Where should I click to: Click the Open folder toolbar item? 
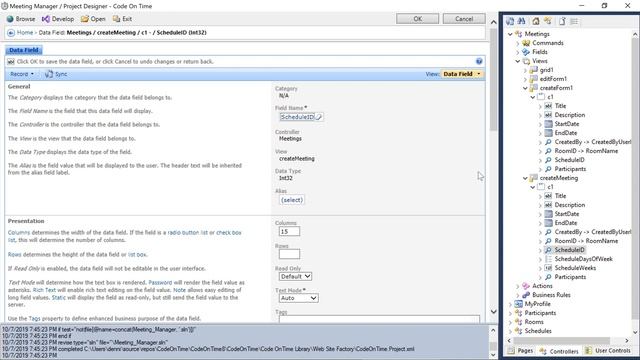[x=93, y=19]
